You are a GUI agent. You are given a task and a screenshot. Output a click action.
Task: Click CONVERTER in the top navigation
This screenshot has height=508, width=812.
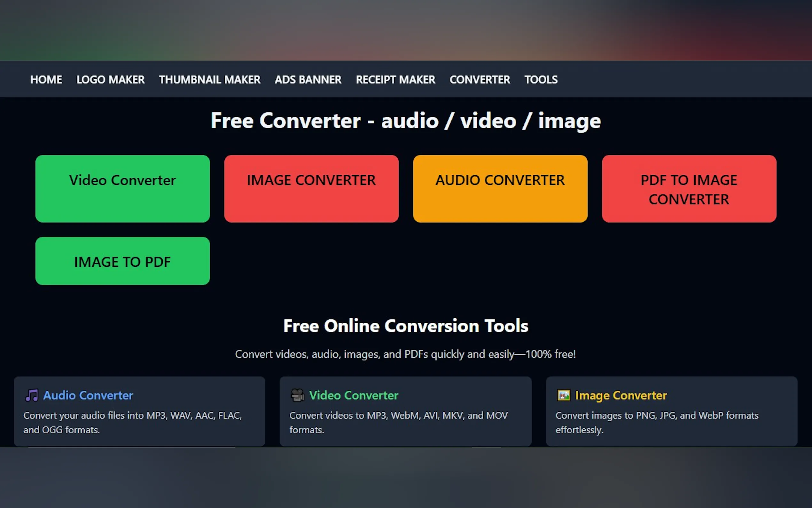pyautogui.click(x=480, y=80)
